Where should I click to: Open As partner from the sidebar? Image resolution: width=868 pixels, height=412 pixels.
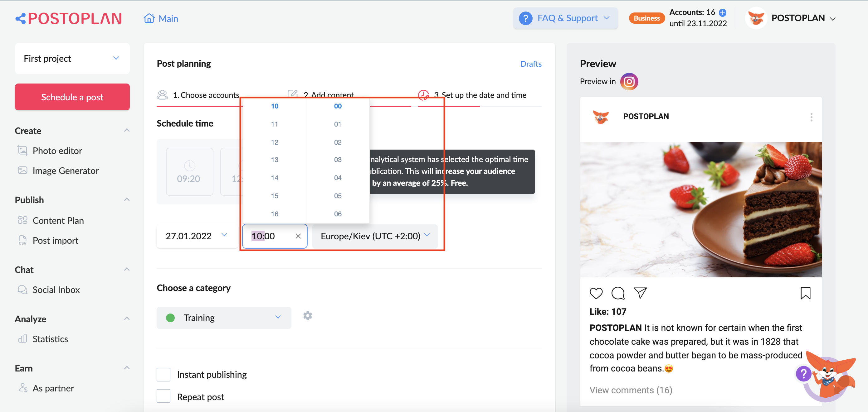click(53, 388)
